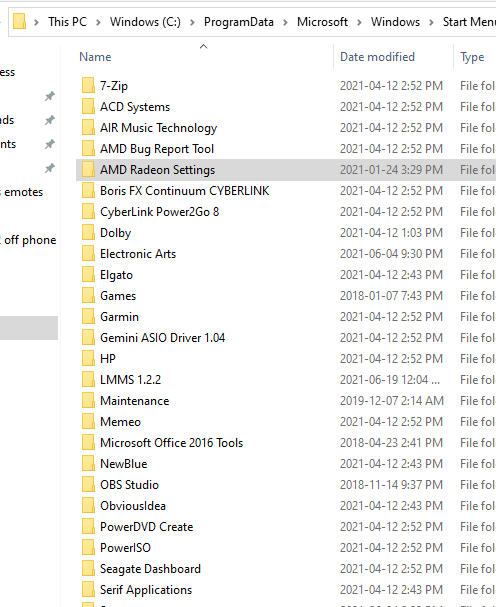Viewport: 496px width, 607px height.
Task: Select the LMMS 1.2.2 folder name
Action: [130, 379]
